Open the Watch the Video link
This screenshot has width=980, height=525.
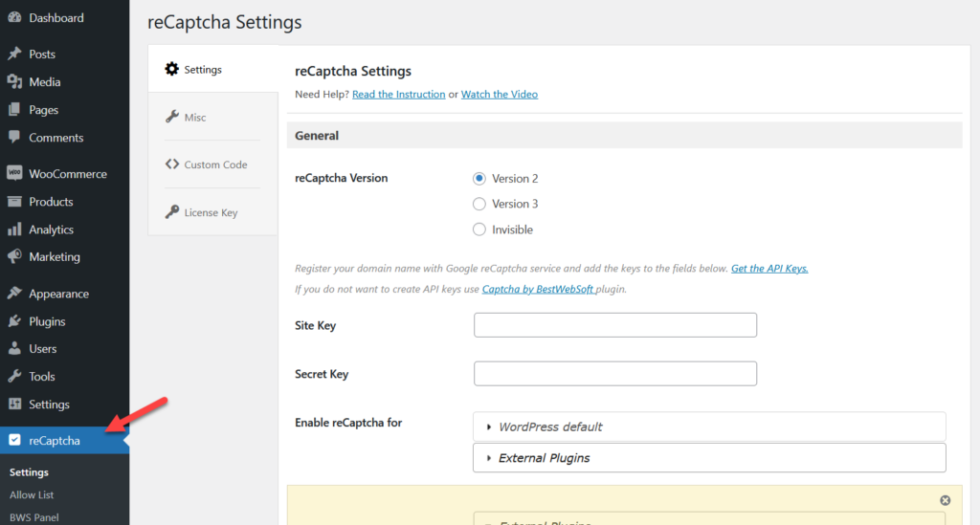(x=500, y=95)
